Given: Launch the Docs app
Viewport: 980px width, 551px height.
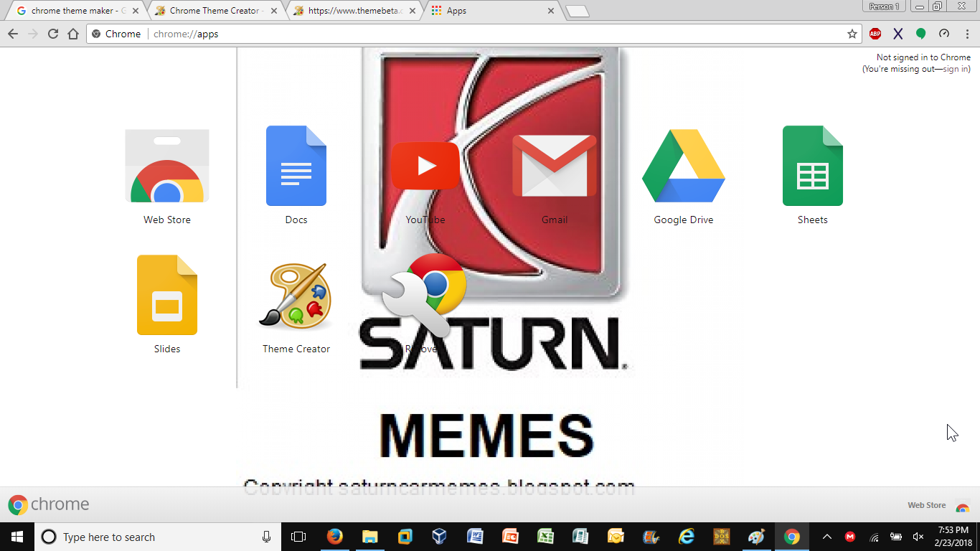Looking at the screenshot, I should [x=296, y=166].
